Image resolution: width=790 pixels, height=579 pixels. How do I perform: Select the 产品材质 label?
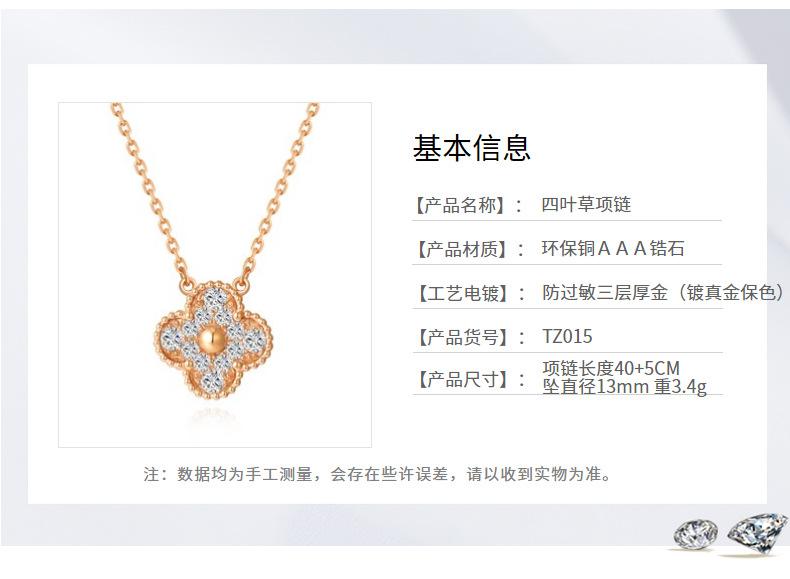coord(460,249)
